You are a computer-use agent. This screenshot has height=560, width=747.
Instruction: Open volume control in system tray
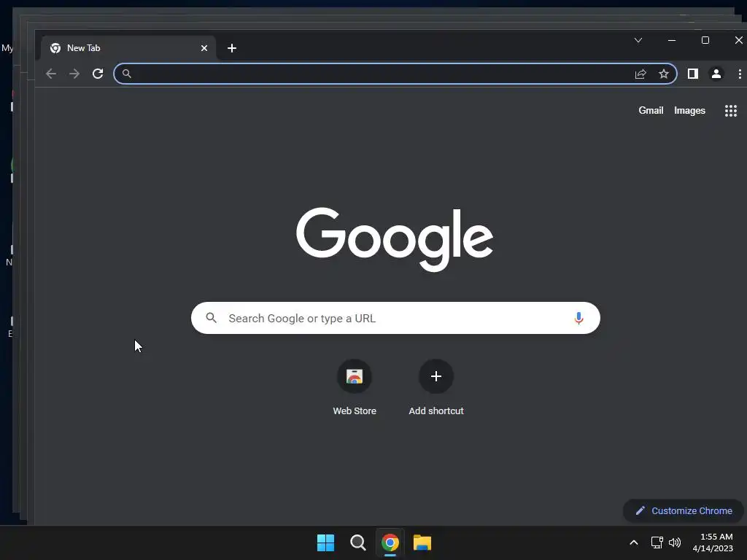(675, 542)
